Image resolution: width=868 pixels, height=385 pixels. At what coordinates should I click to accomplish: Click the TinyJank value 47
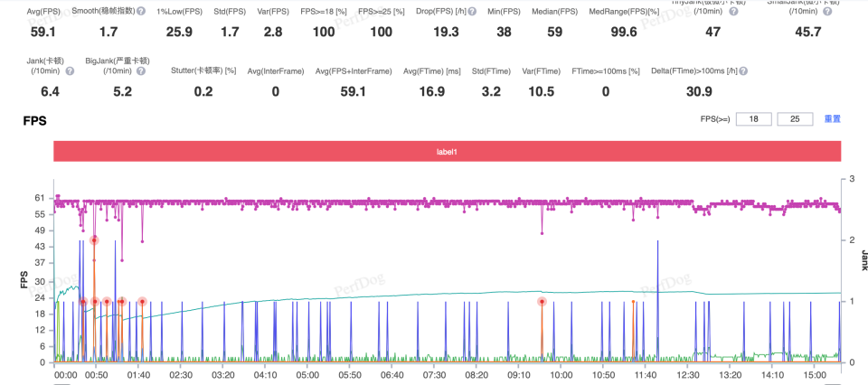pyautogui.click(x=712, y=33)
